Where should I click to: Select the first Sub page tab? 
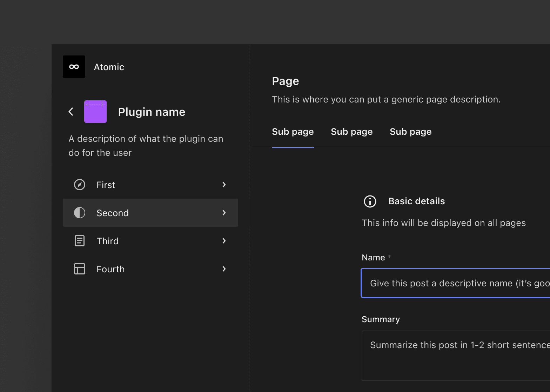click(x=293, y=132)
